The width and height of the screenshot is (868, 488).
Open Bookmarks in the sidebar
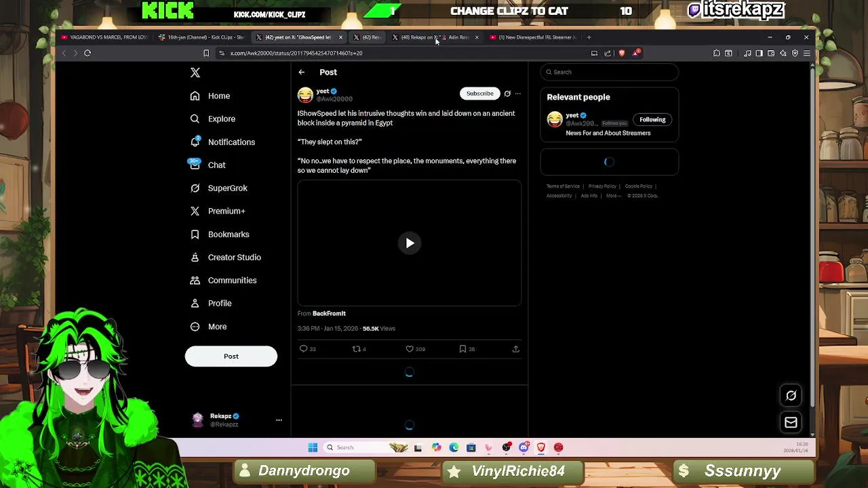(219, 234)
